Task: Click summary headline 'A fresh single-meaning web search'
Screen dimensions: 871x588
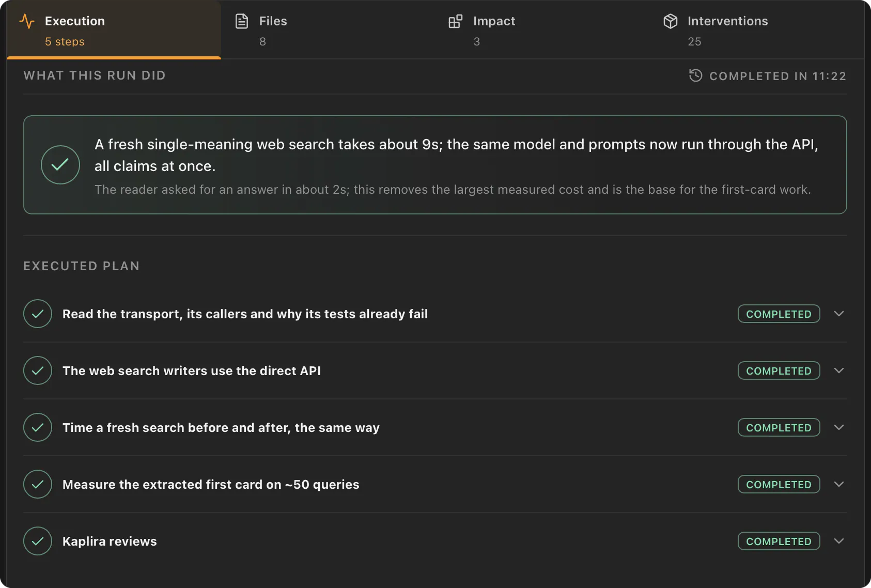Action: click(456, 155)
